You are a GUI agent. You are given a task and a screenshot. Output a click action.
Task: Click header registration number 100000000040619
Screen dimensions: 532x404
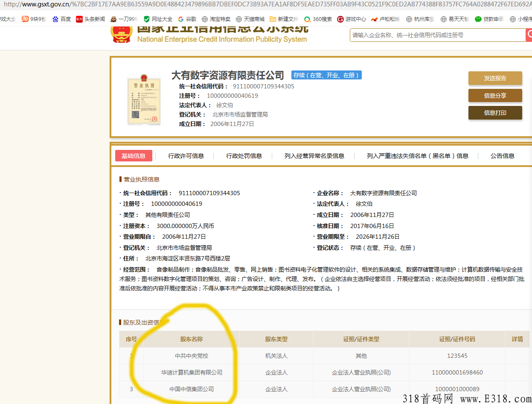coord(232,96)
